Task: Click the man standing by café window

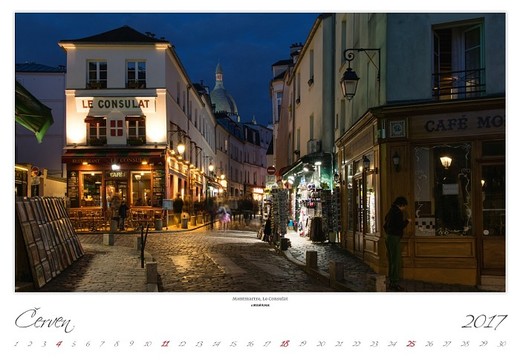Action: tap(395, 243)
